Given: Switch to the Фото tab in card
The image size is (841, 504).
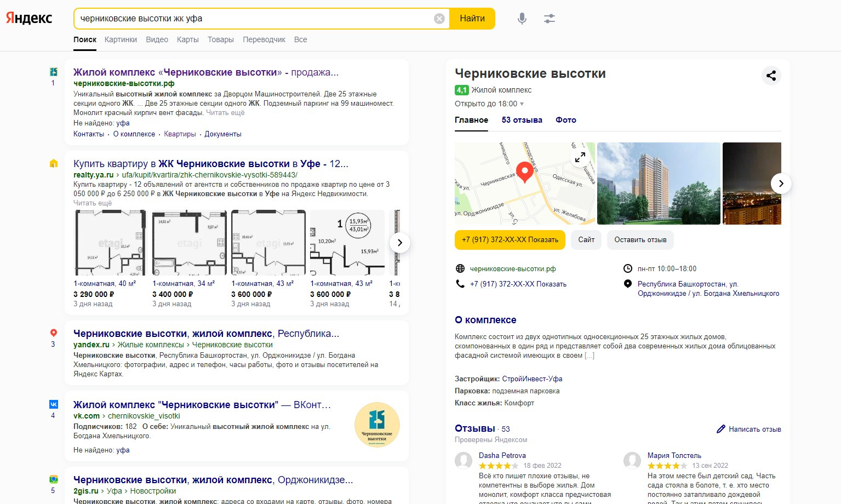Looking at the screenshot, I should click(566, 120).
